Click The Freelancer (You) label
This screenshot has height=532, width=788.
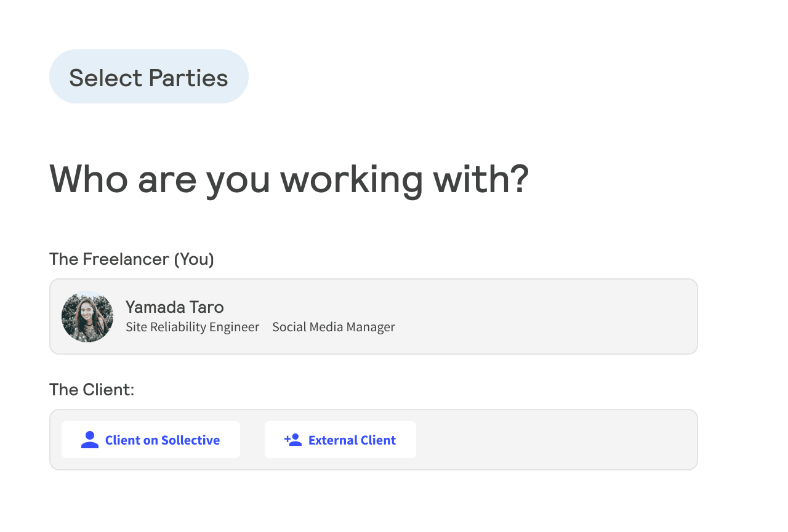[131, 259]
